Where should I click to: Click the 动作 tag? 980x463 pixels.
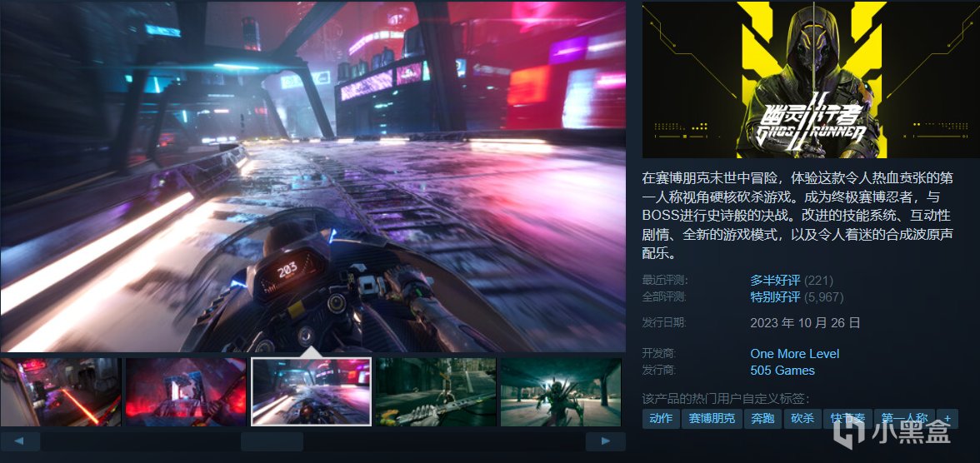pos(661,419)
